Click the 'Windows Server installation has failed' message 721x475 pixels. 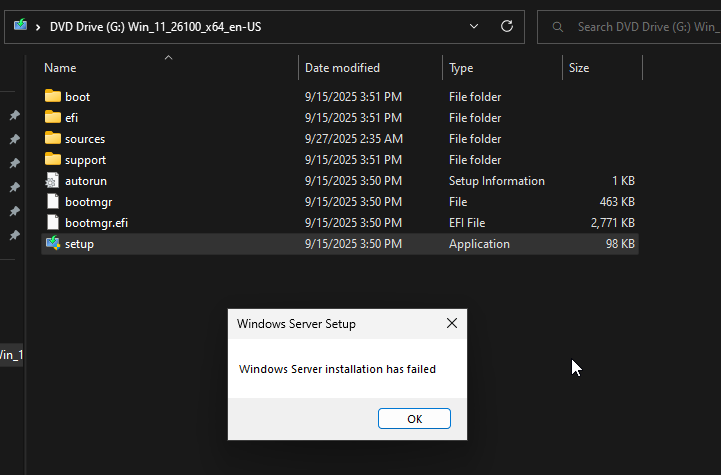pyautogui.click(x=337, y=369)
